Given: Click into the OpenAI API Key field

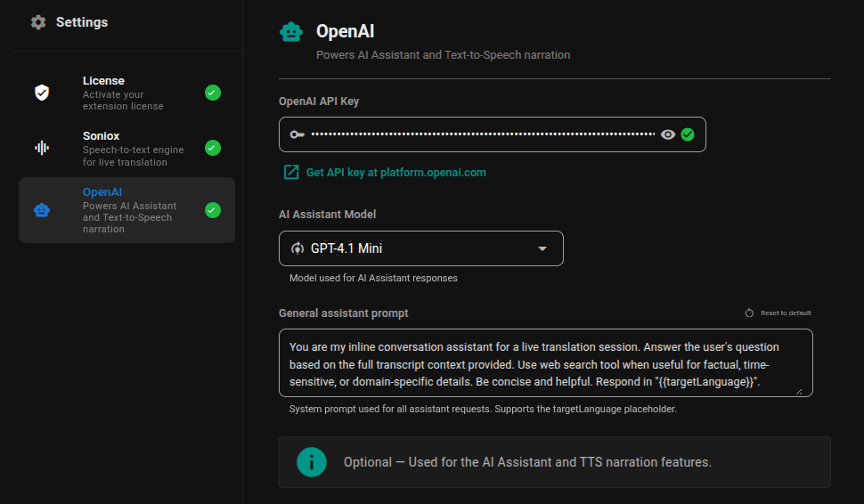Looking at the screenshot, I should (492, 134).
